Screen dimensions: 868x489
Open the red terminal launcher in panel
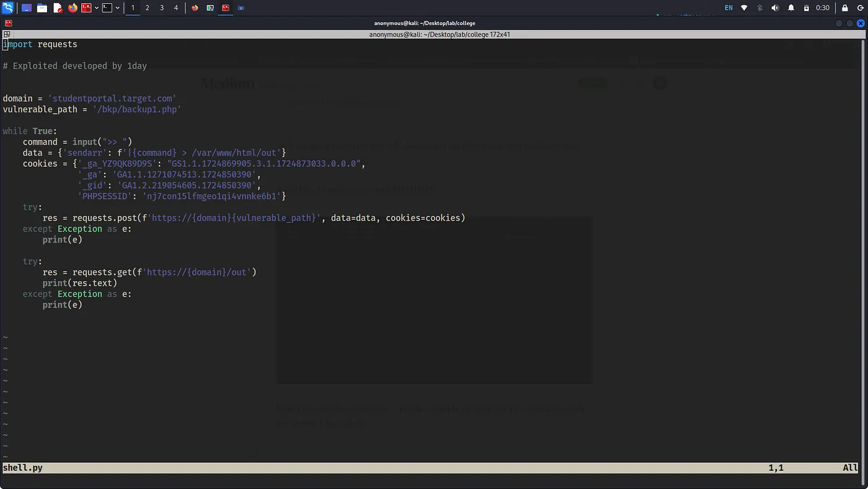[87, 8]
